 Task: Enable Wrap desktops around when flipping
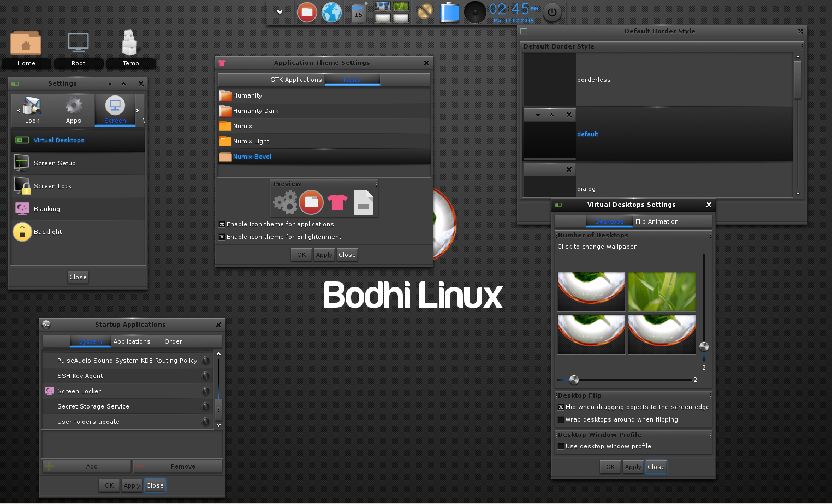[561, 419]
